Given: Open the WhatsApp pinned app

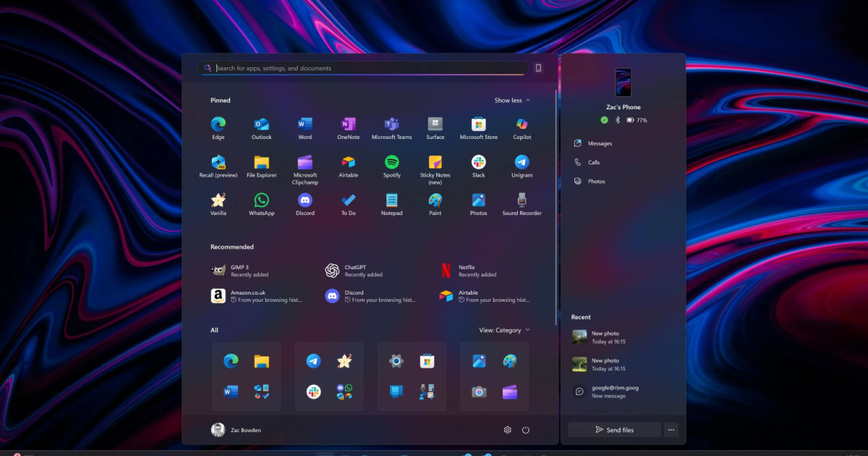Looking at the screenshot, I should (261, 200).
